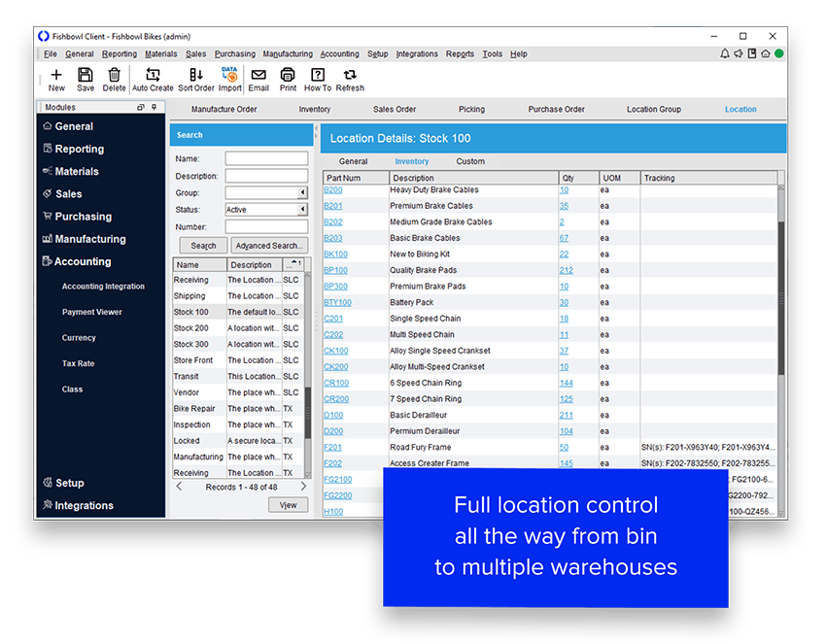The height and width of the screenshot is (644, 826).
Task: Open the Tax Rate module
Action: [78, 364]
